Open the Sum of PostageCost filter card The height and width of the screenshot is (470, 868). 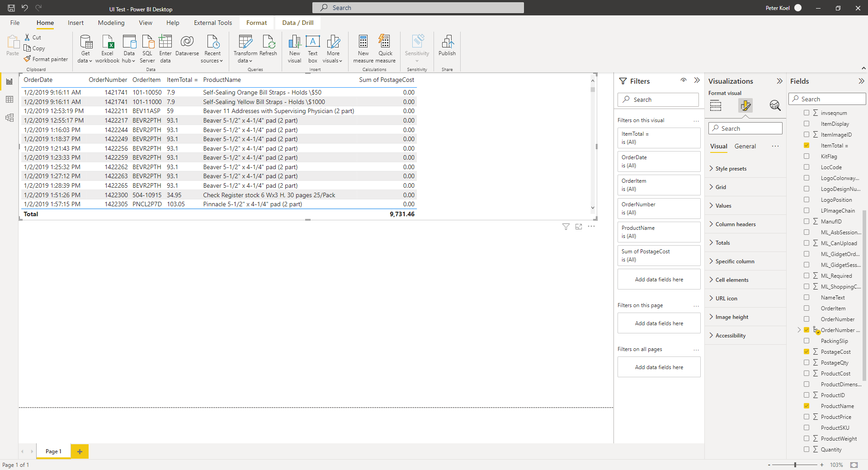coord(659,256)
